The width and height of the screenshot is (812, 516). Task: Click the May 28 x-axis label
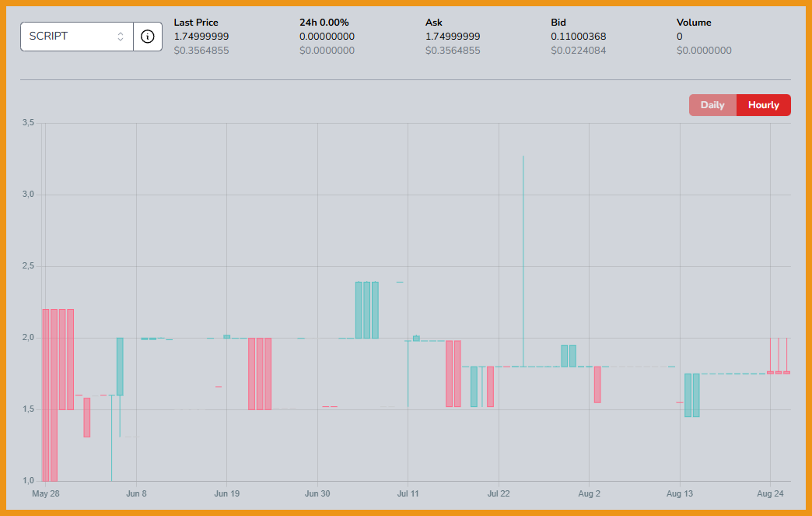point(46,493)
